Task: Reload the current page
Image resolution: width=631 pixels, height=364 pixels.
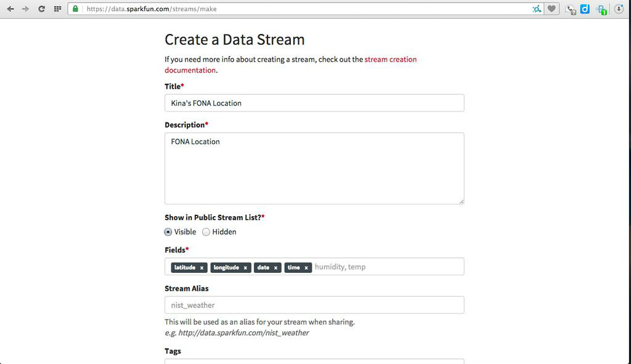Action: pyautogui.click(x=41, y=9)
